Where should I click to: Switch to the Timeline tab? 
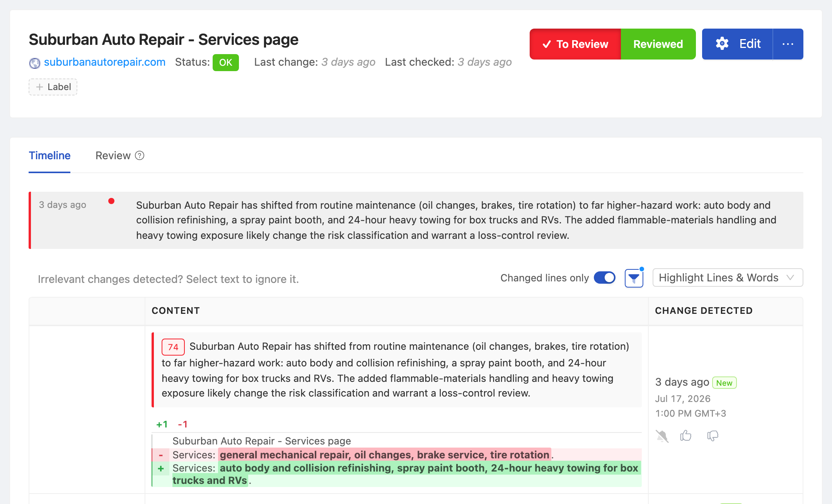(49, 155)
